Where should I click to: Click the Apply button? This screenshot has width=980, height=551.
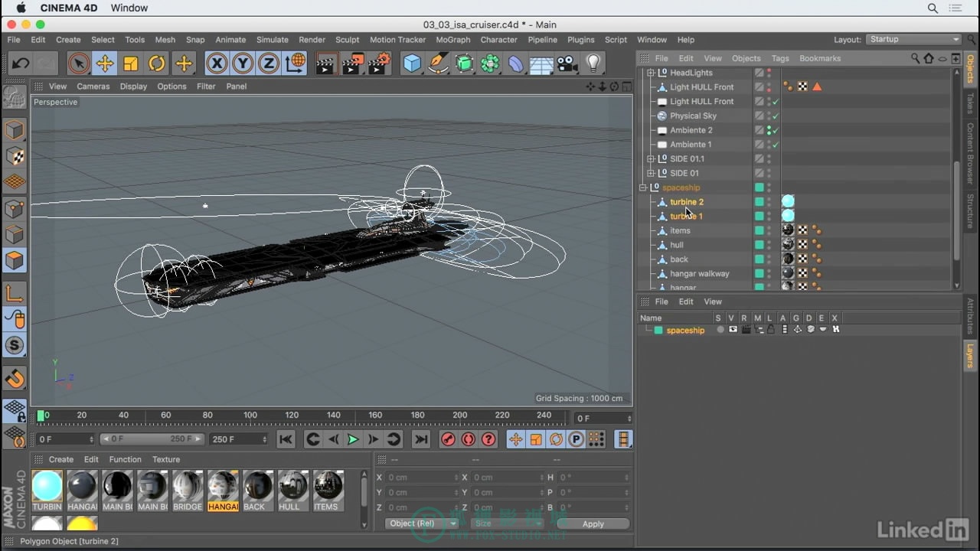point(593,524)
